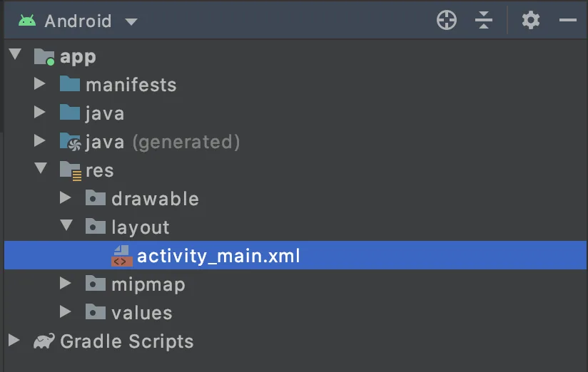Click the java (generated) folder icon
The image size is (588, 372).
tap(70, 142)
